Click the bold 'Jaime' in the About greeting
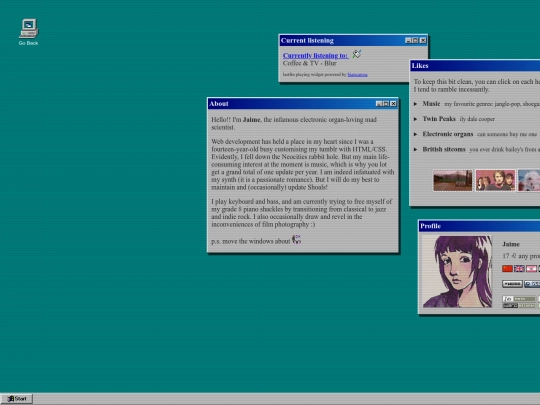Screen dimensions: 540x405 tap(251, 120)
